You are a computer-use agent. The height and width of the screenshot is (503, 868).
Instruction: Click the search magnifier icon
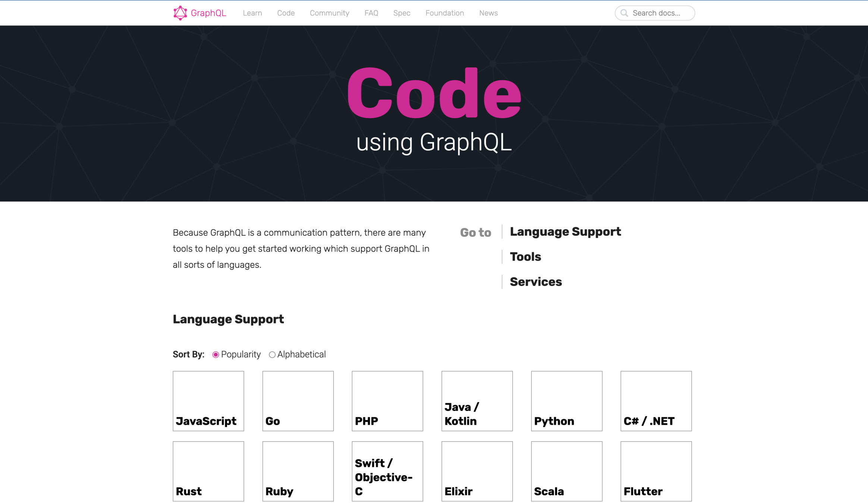[624, 13]
